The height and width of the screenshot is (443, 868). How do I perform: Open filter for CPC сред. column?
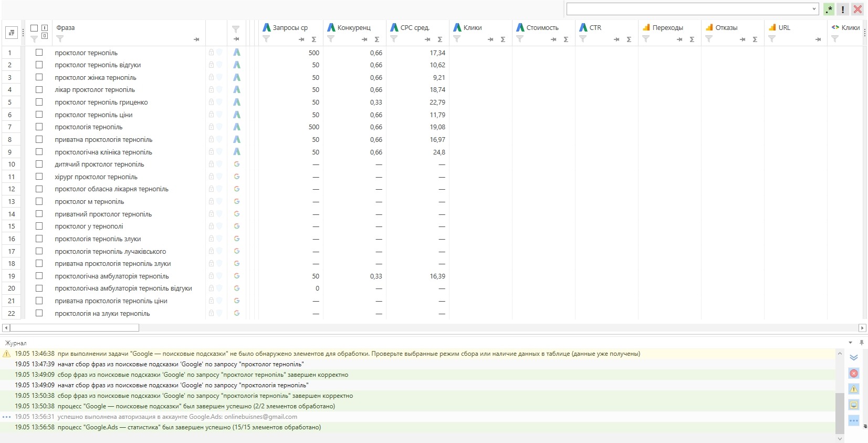coord(394,39)
